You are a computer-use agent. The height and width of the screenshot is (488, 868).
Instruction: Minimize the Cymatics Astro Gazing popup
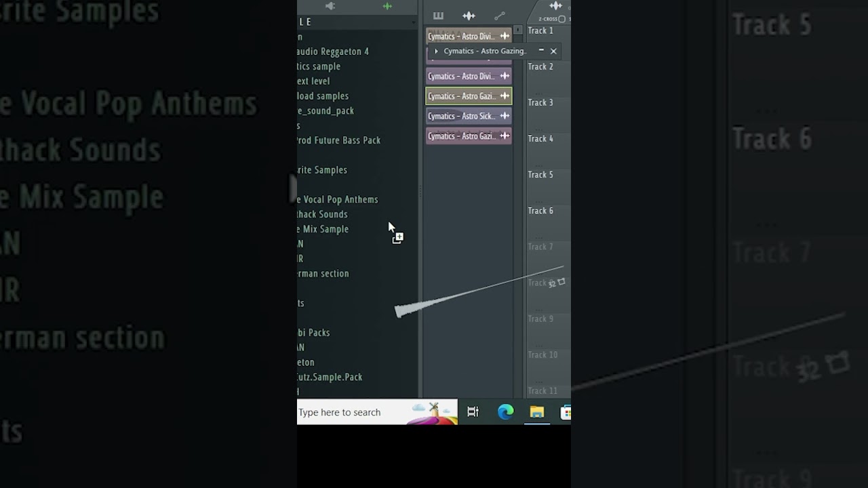541,51
